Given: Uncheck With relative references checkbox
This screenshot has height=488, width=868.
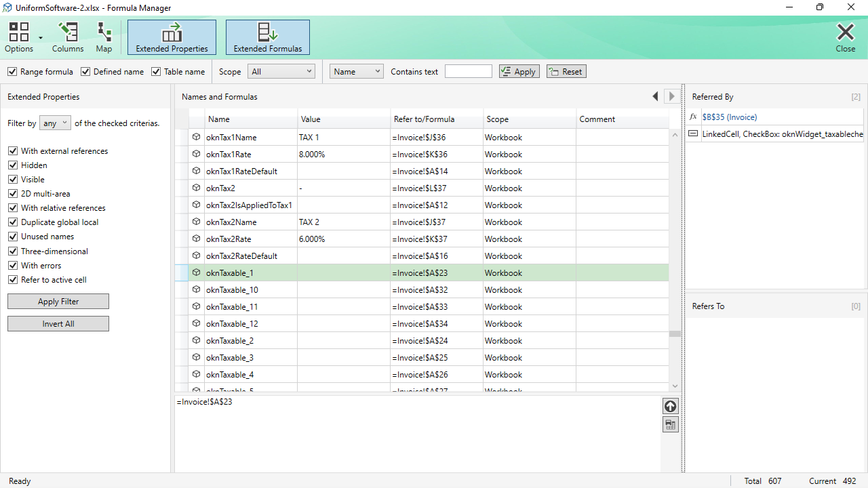Looking at the screenshot, I should [x=12, y=208].
